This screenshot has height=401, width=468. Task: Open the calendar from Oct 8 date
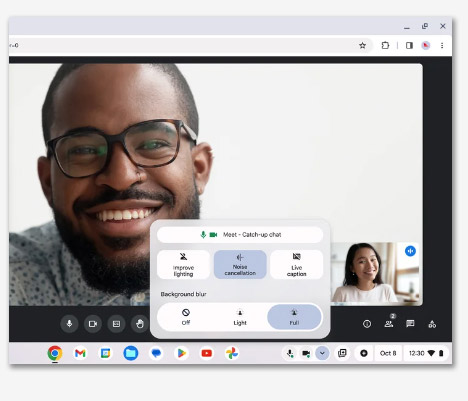pos(388,353)
